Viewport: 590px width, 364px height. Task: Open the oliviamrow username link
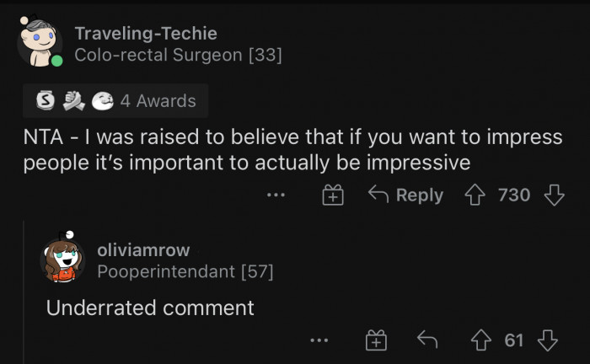click(143, 249)
